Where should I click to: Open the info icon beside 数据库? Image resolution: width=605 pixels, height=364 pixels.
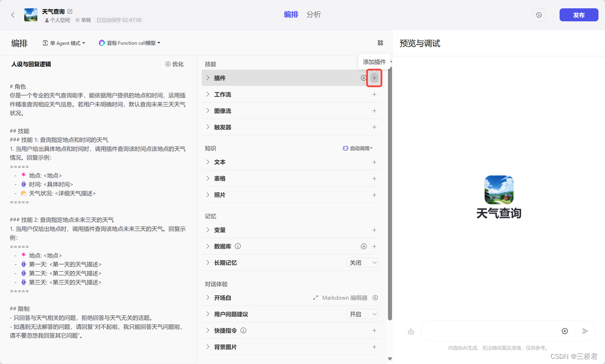point(238,246)
